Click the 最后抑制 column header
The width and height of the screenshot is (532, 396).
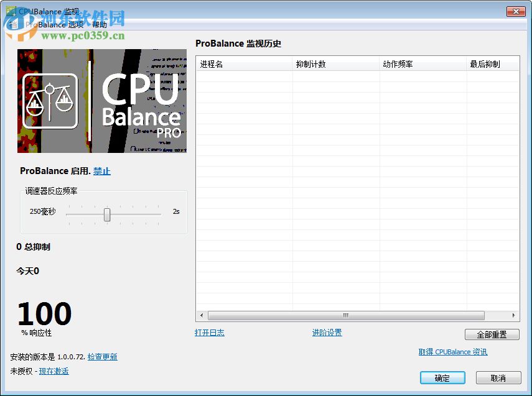pyautogui.click(x=493, y=63)
